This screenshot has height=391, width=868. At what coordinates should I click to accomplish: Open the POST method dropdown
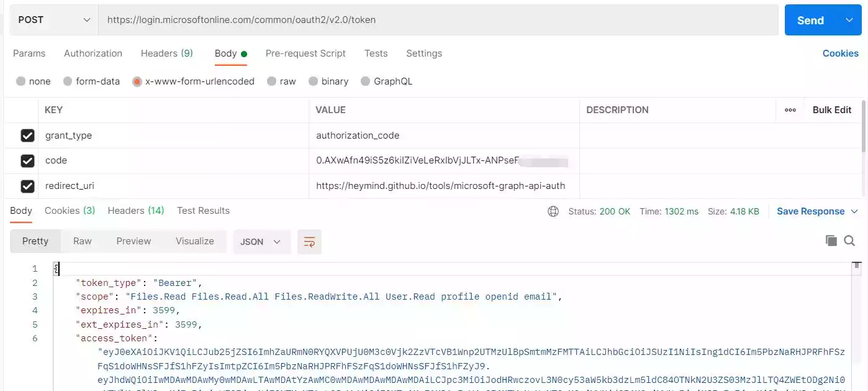click(x=54, y=20)
